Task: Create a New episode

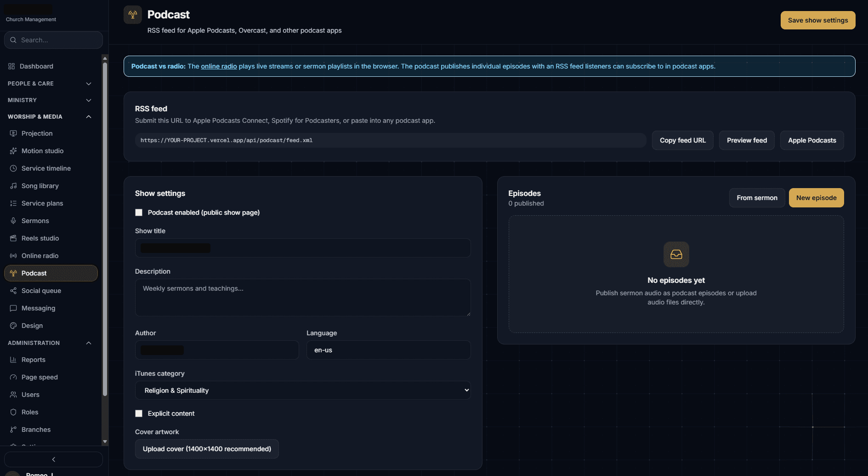Action: tap(816, 198)
